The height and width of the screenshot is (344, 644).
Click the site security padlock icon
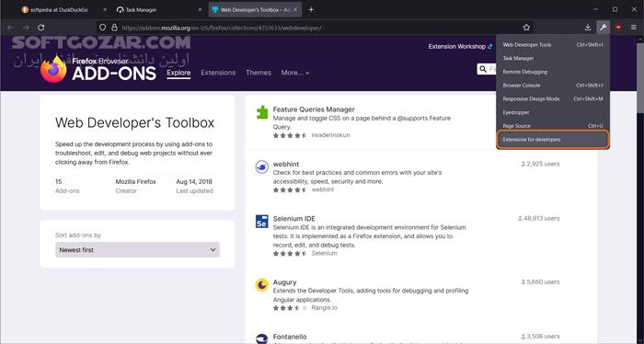pos(114,28)
